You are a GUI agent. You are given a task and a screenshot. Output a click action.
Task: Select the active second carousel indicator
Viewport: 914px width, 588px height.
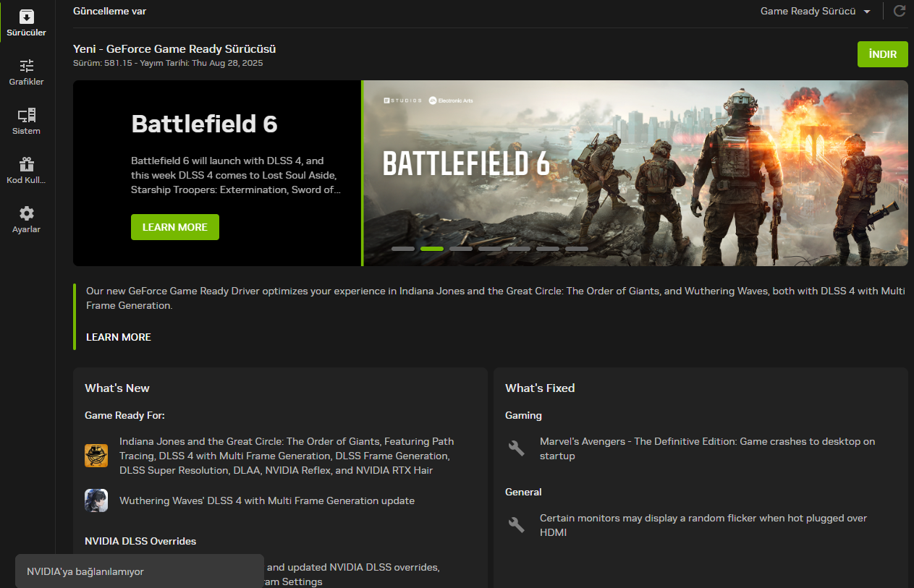pyautogui.click(x=432, y=249)
